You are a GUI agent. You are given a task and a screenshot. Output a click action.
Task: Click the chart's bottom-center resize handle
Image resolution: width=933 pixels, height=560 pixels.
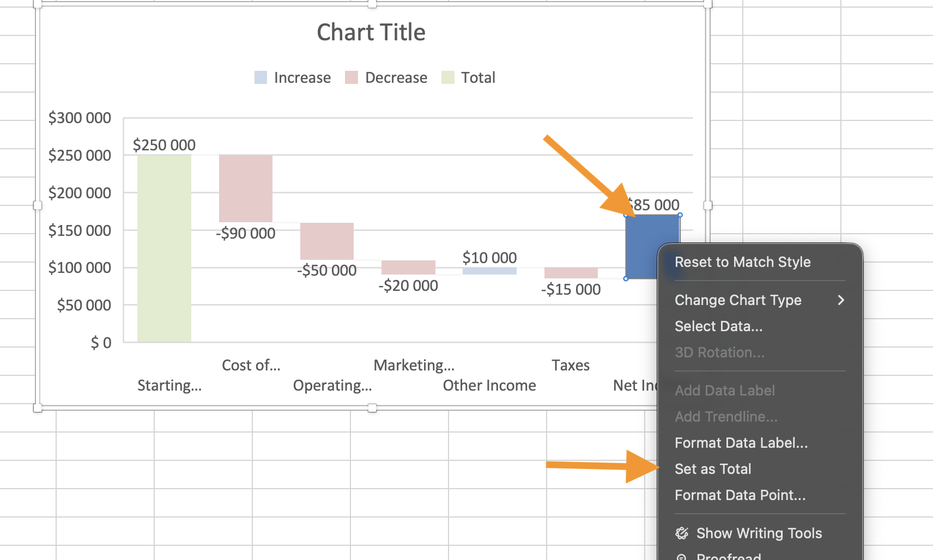tap(372, 408)
